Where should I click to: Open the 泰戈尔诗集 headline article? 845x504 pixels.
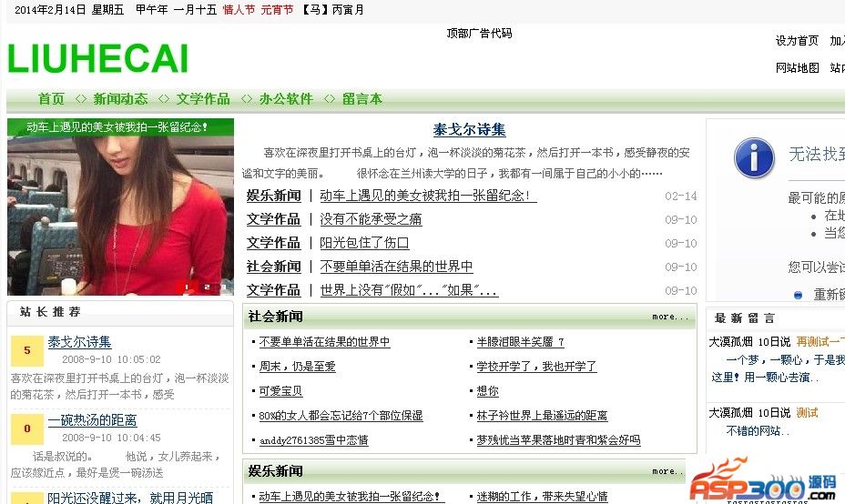pyautogui.click(x=469, y=130)
